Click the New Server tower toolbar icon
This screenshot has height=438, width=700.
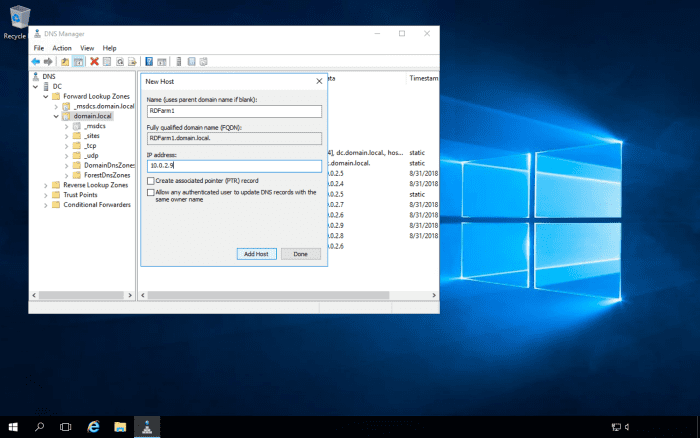179,62
